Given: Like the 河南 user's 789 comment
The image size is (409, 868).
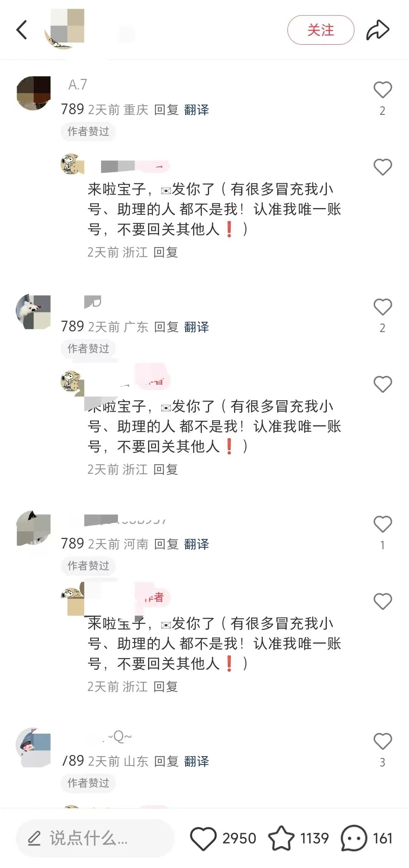Looking at the screenshot, I should point(382,524).
